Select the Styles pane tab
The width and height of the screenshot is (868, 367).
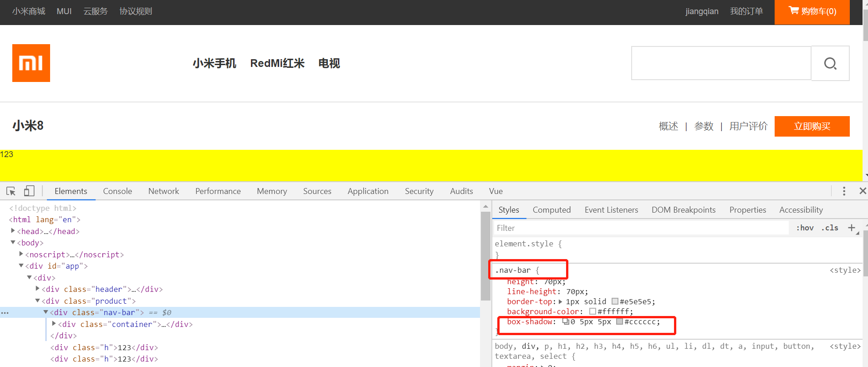pos(509,210)
